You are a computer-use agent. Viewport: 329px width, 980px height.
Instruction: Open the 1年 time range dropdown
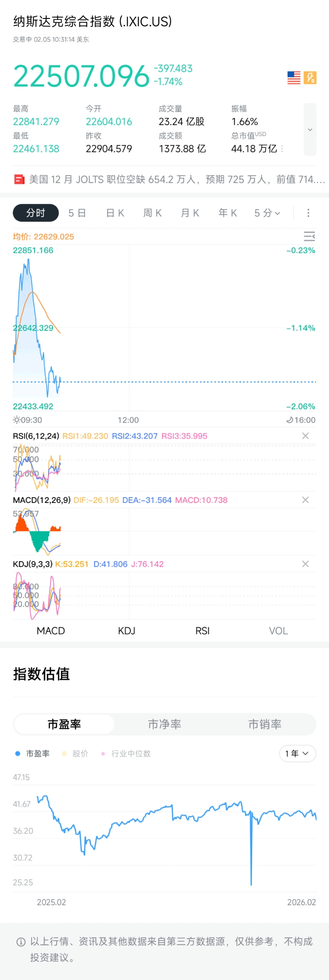297,754
